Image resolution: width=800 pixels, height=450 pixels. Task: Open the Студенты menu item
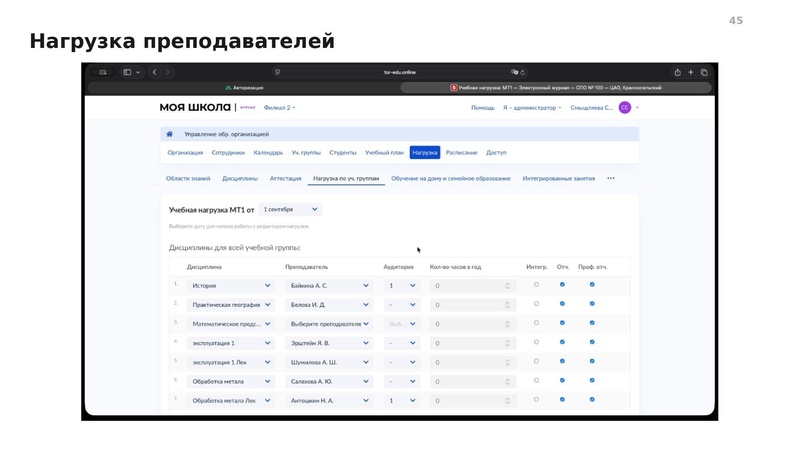pos(343,153)
